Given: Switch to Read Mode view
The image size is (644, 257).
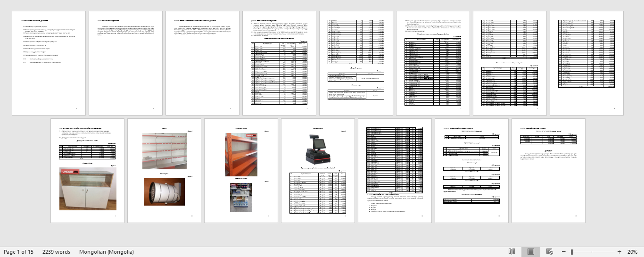Looking at the screenshot, I should pyautogui.click(x=512, y=252).
